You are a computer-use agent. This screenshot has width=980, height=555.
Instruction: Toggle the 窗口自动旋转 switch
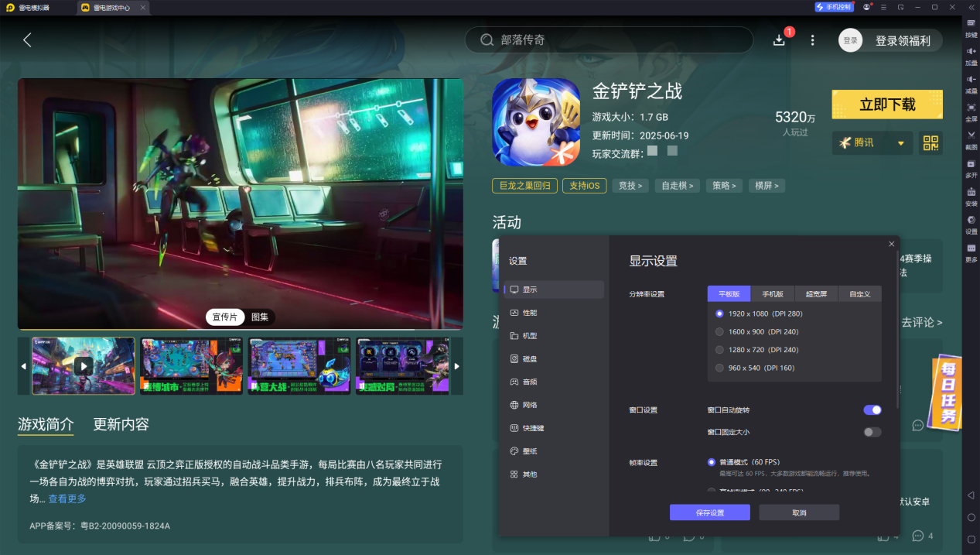click(872, 410)
